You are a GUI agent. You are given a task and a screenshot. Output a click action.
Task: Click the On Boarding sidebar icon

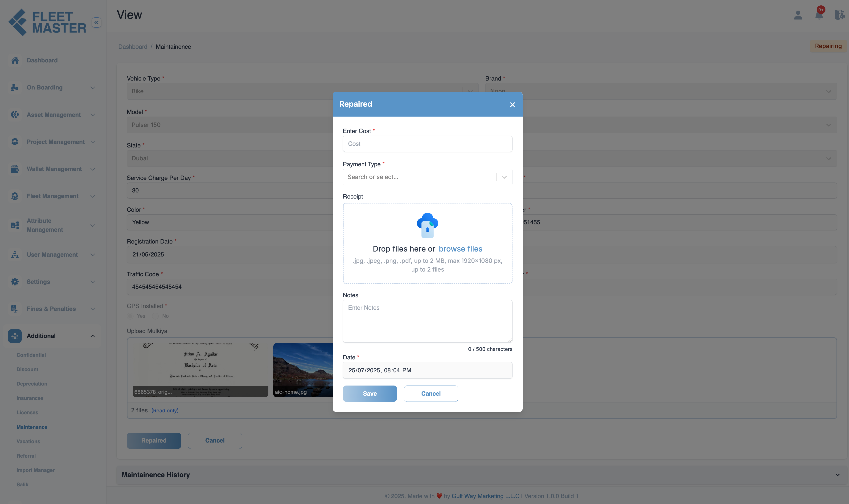[x=15, y=88]
